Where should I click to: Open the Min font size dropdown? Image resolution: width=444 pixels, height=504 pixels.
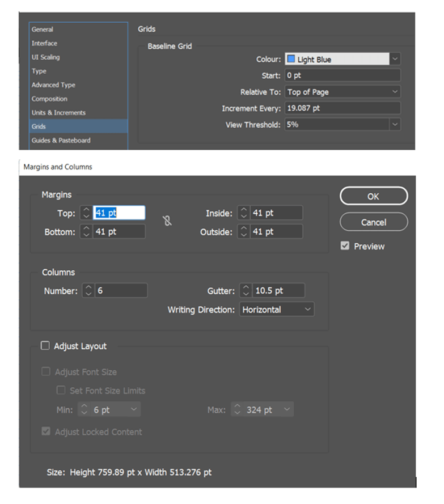pyautogui.click(x=134, y=409)
